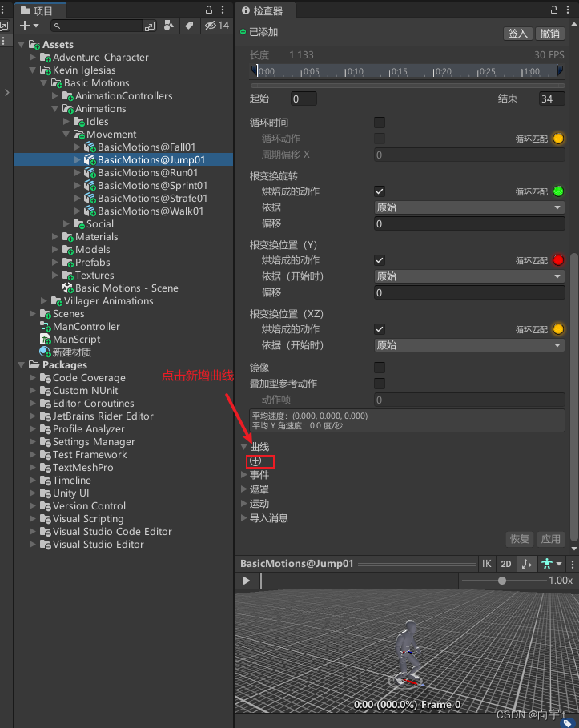The height and width of the screenshot is (728, 579).
Task: Enable the 循环时间 checkbox
Action: pos(380,123)
